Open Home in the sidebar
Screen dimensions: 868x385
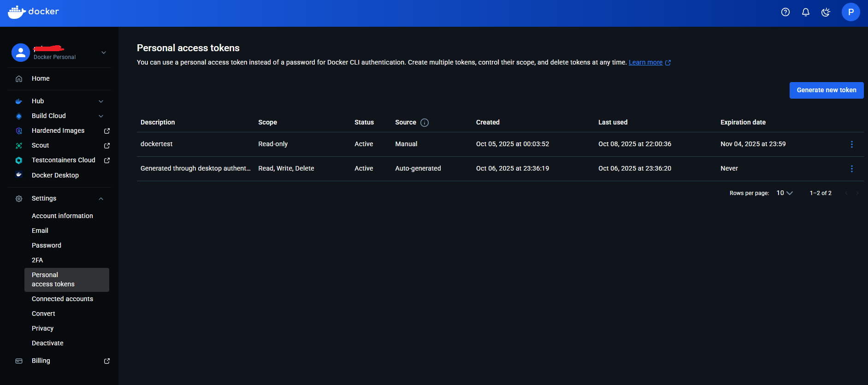click(41, 79)
